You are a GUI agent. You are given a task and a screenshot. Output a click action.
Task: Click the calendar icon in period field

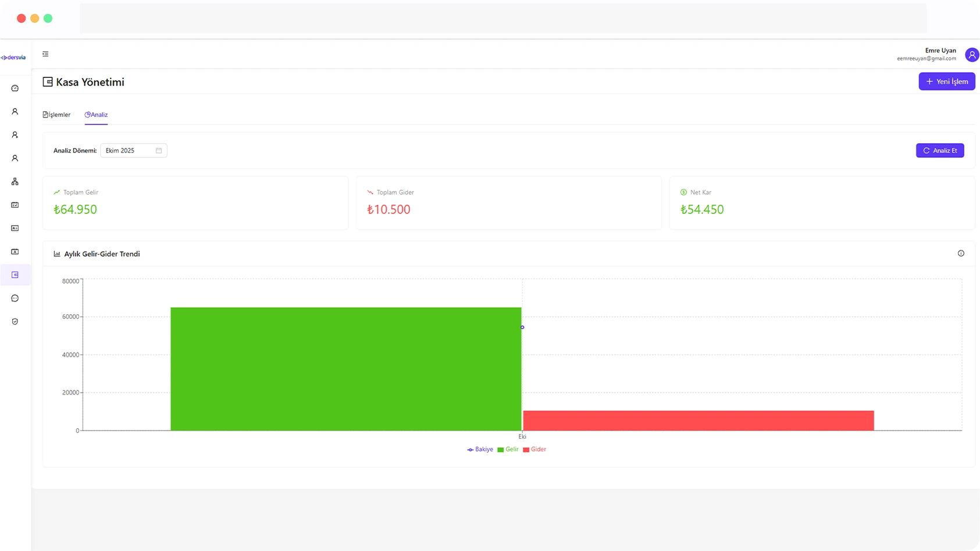[x=159, y=151]
